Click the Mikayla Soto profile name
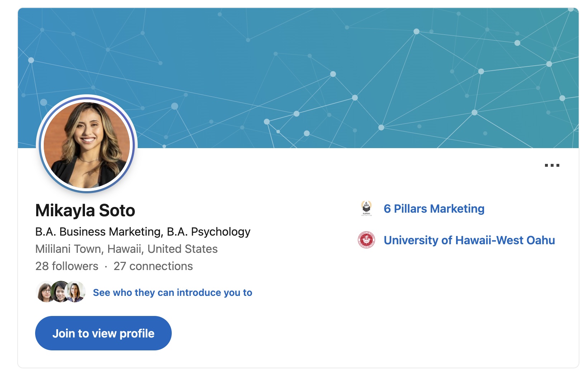The width and height of the screenshot is (588, 378). point(85,211)
